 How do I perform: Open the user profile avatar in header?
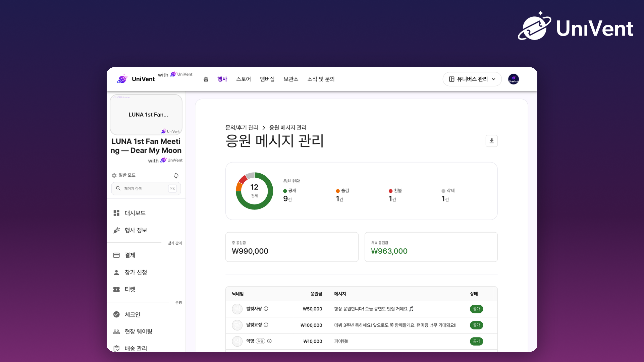point(514,79)
